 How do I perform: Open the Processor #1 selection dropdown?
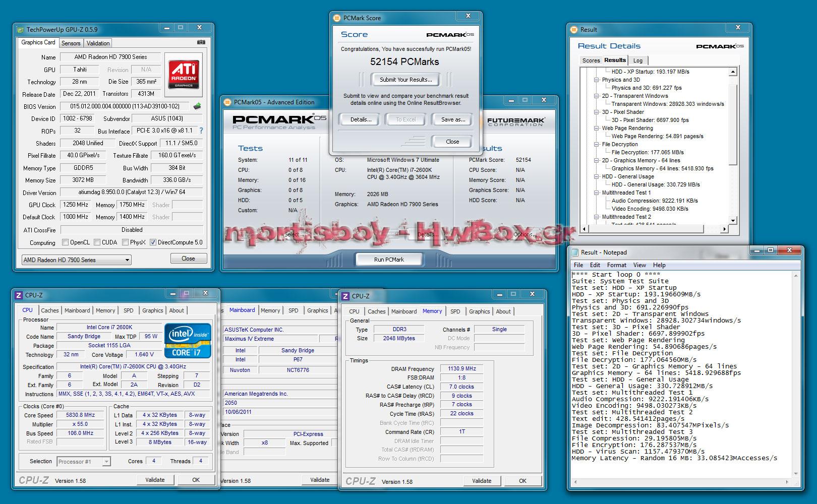[84, 462]
